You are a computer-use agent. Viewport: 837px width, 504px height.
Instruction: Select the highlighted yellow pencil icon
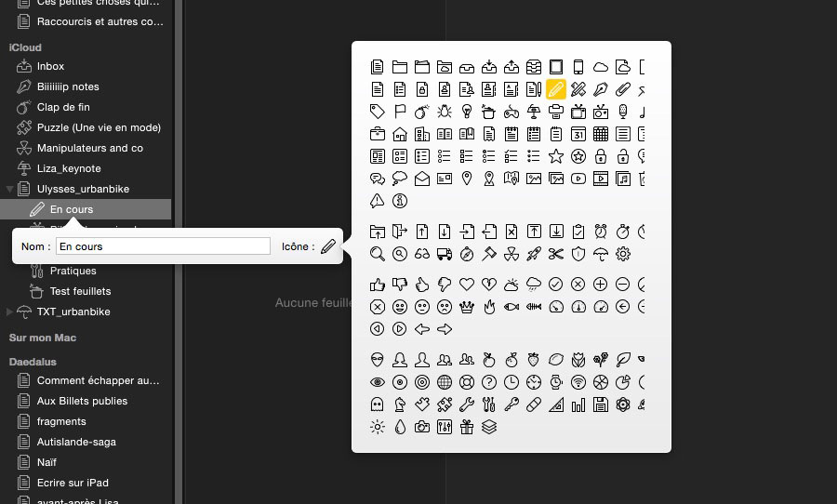[x=556, y=89]
